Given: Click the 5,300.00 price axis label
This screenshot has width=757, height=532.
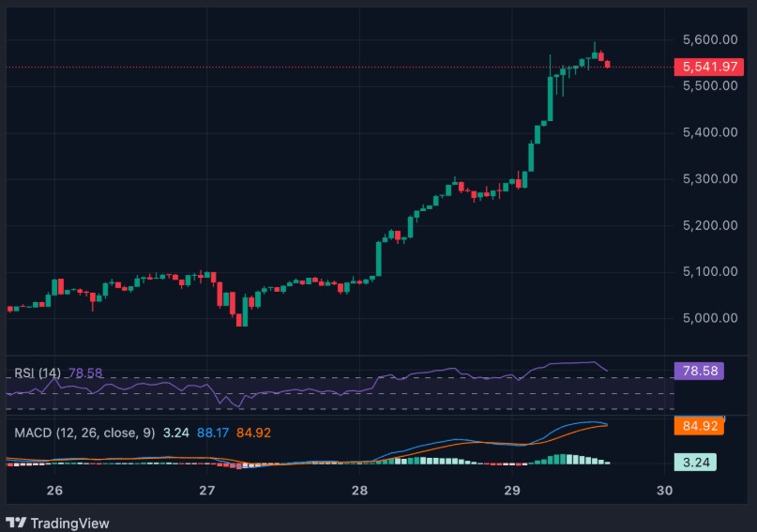Looking at the screenshot, I should click(x=710, y=178).
